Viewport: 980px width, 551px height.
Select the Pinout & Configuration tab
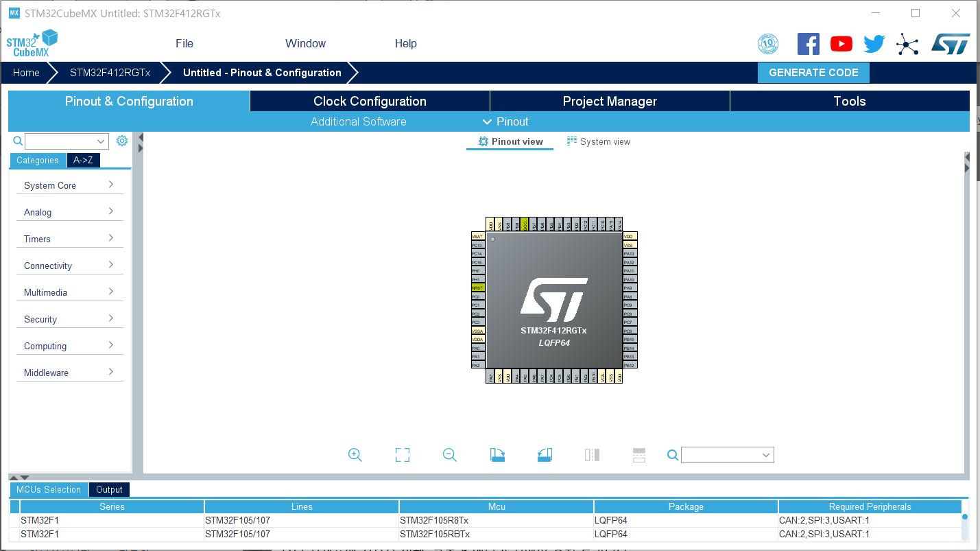pyautogui.click(x=129, y=101)
